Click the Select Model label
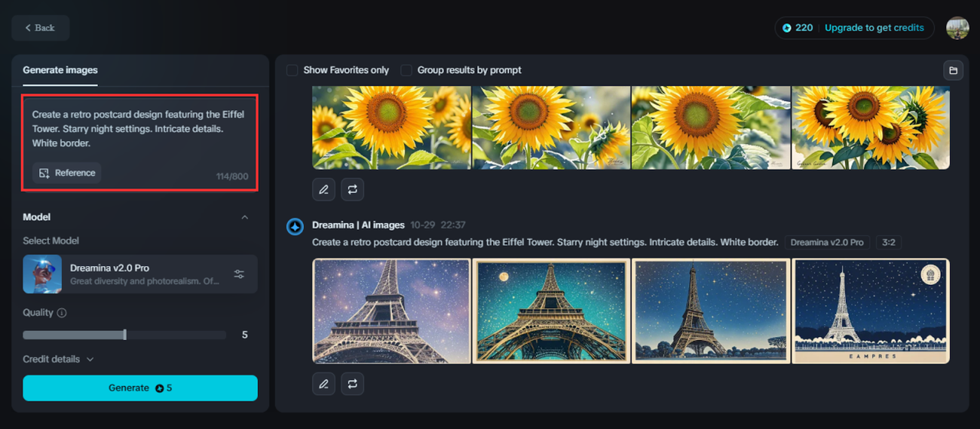Image resolution: width=980 pixels, height=429 pixels. pos(51,241)
